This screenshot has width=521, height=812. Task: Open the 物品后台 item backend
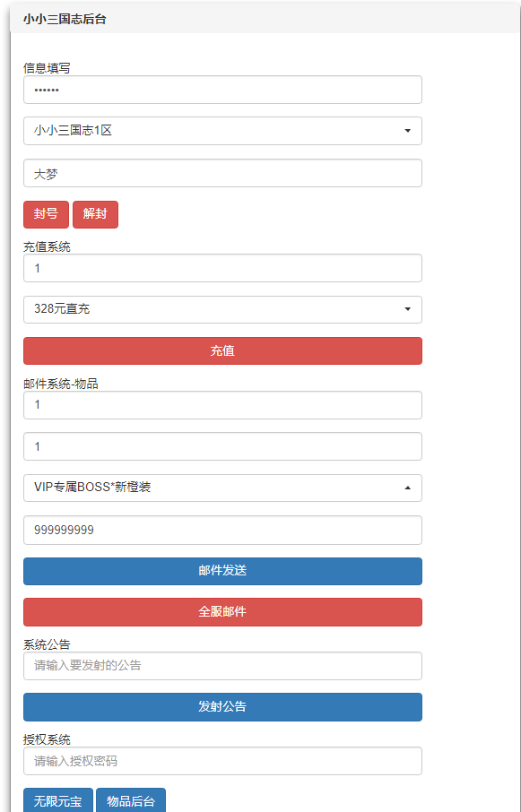pos(133,801)
